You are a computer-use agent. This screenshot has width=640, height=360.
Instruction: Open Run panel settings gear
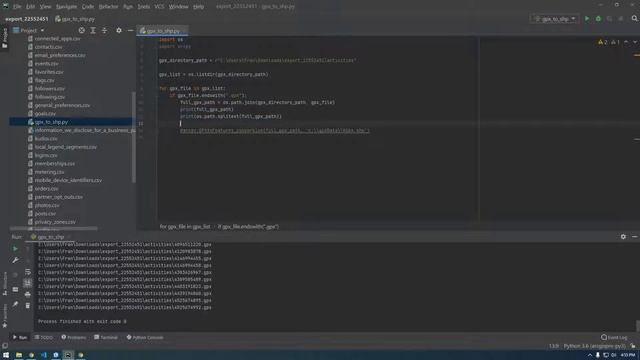click(x=623, y=237)
